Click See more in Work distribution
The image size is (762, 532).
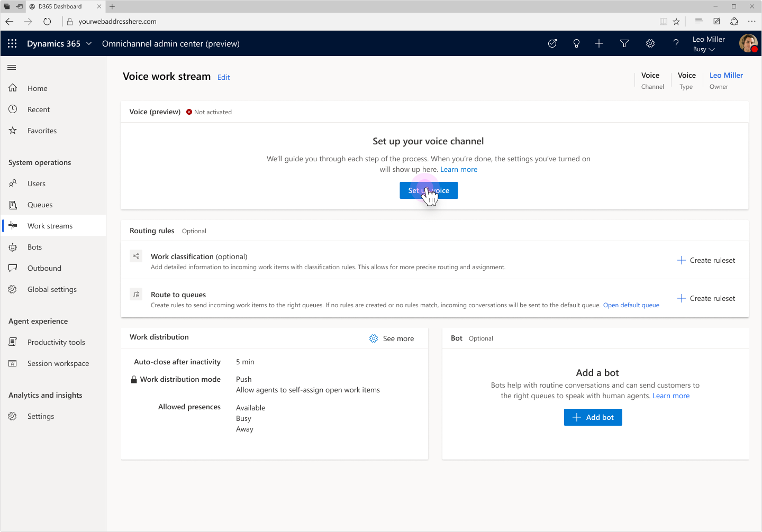click(x=392, y=338)
